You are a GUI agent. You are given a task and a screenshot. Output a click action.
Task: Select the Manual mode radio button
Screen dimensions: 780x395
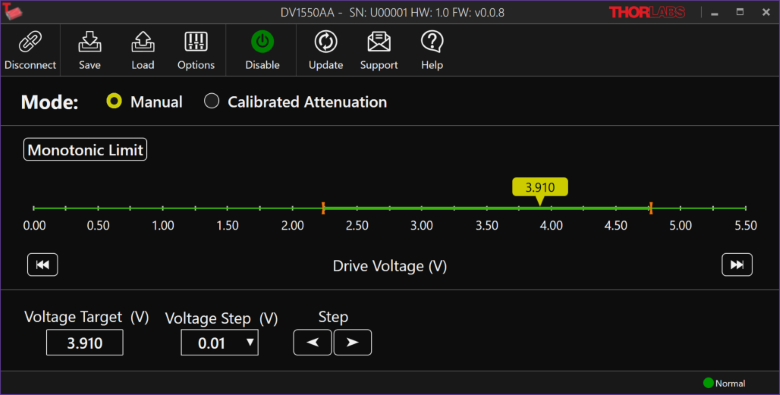pos(114,101)
